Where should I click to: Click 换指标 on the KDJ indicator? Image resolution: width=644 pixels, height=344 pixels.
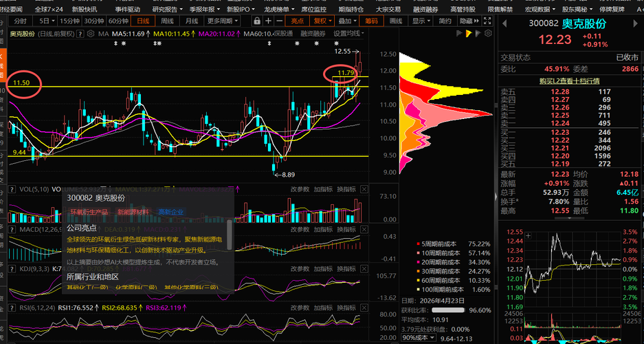click(x=346, y=268)
